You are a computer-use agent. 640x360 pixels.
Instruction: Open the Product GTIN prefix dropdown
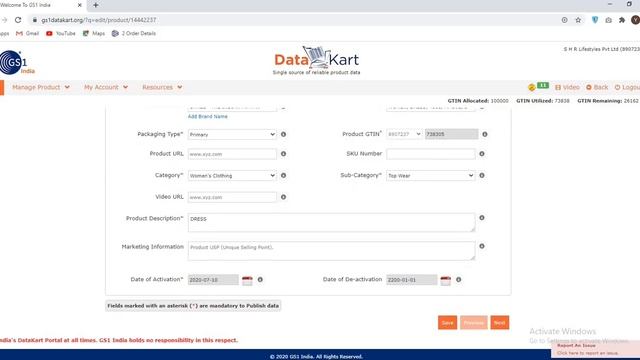tap(404, 134)
